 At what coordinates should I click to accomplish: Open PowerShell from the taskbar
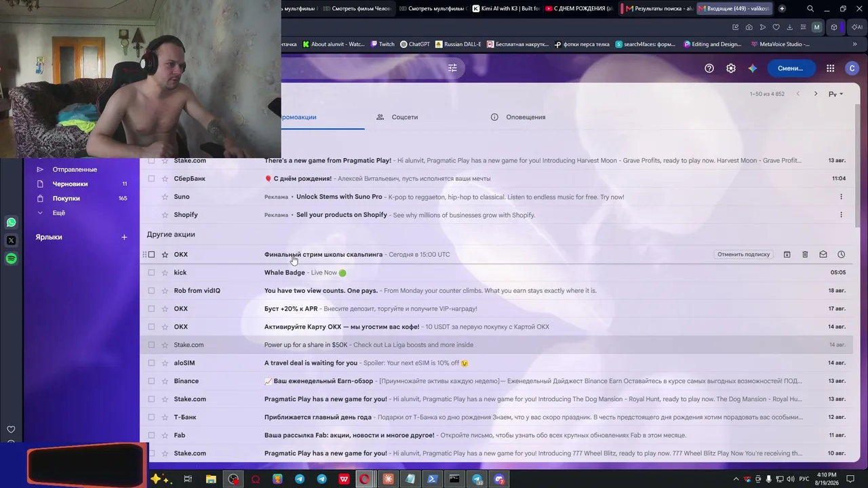[x=432, y=479]
